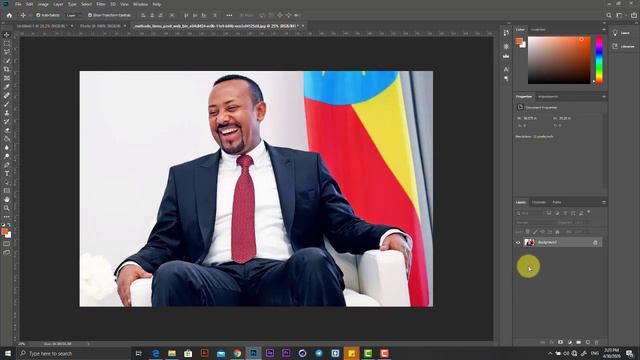Select the Pen tool
640x360 pixels.
pyautogui.click(x=7, y=165)
